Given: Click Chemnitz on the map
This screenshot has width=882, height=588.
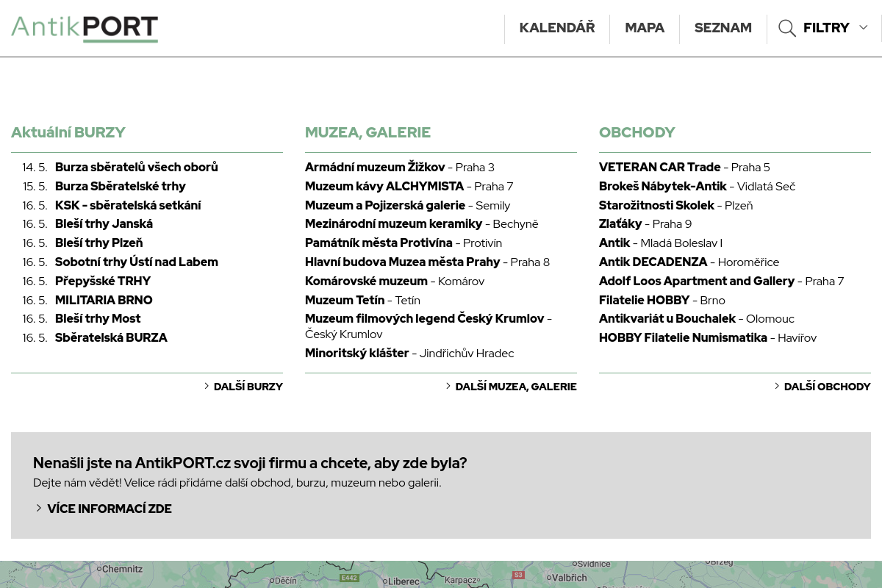Looking at the screenshot, I should pyautogui.click(x=121, y=569).
